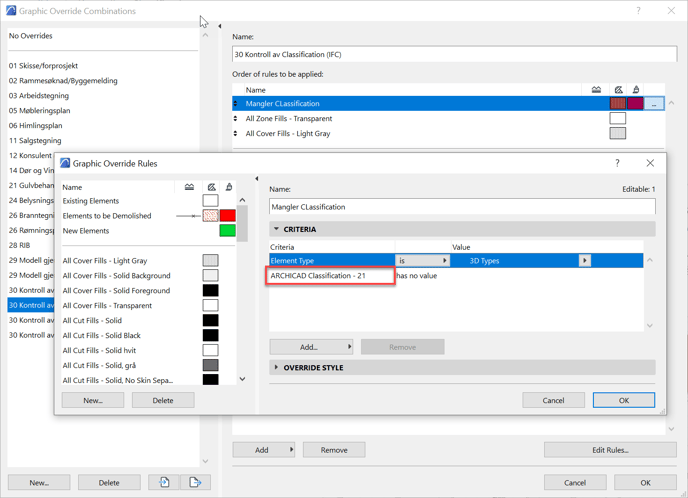
Task: Select '05 Møbleringsplan' combination
Action: [103, 111]
